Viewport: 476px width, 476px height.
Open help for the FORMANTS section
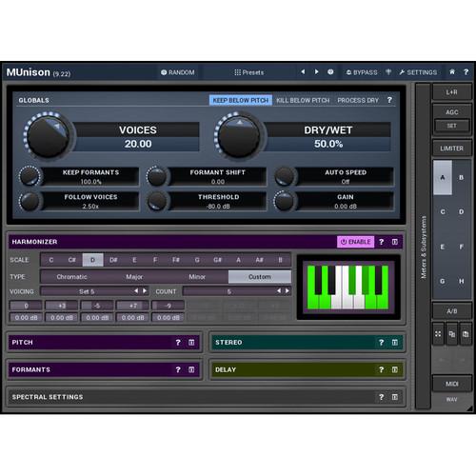[178, 369]
